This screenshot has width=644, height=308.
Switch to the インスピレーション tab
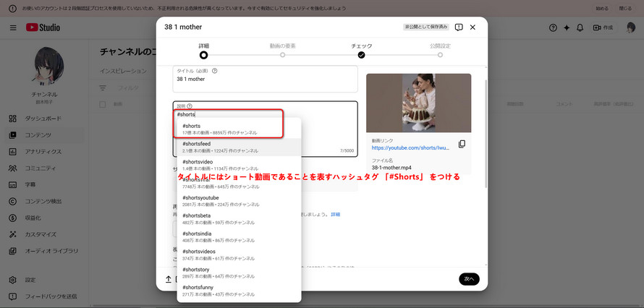[123, 71]
